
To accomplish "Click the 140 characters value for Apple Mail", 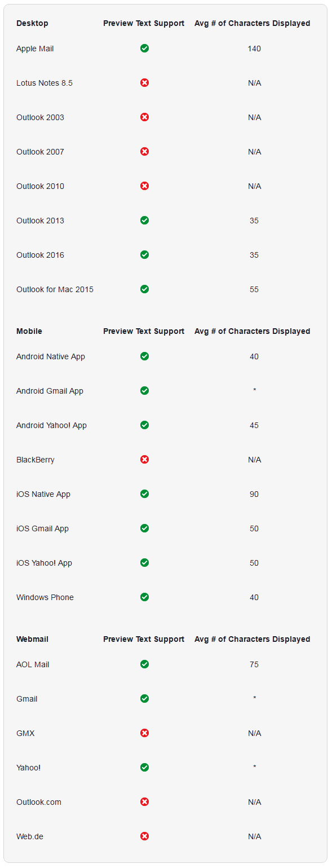I will click(x=254, y=49).
